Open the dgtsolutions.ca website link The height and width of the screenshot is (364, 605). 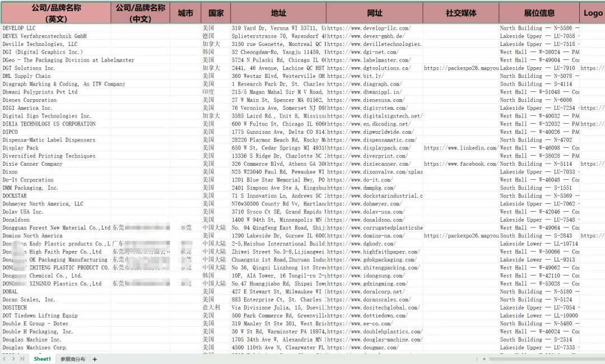click(369, 68)
